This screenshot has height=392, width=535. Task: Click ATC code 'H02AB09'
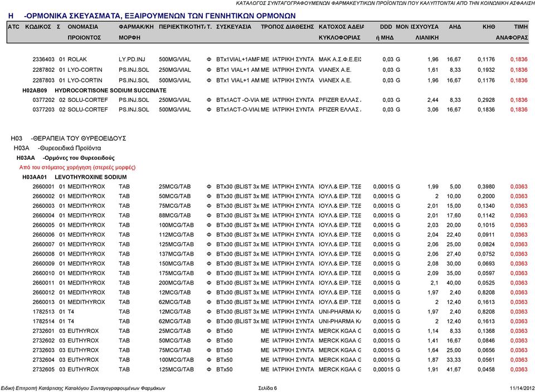pyautogui.click(x=35, y=91)
